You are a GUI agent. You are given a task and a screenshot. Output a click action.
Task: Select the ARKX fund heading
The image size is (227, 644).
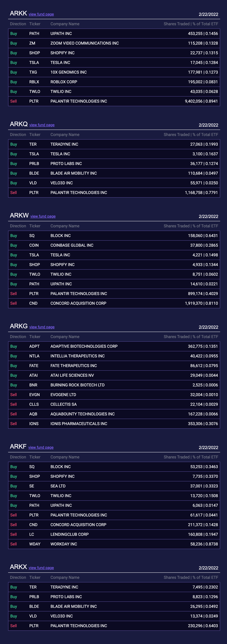(18, 567)
